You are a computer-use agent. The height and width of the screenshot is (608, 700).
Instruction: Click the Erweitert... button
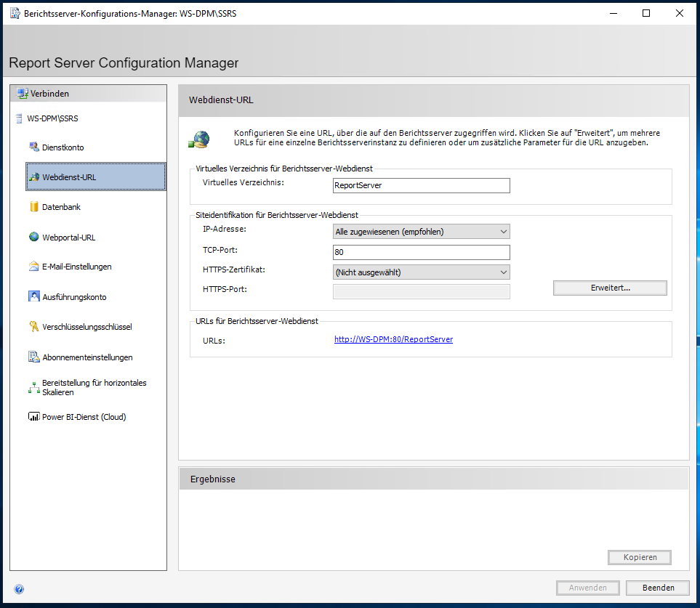coord(610,288)
